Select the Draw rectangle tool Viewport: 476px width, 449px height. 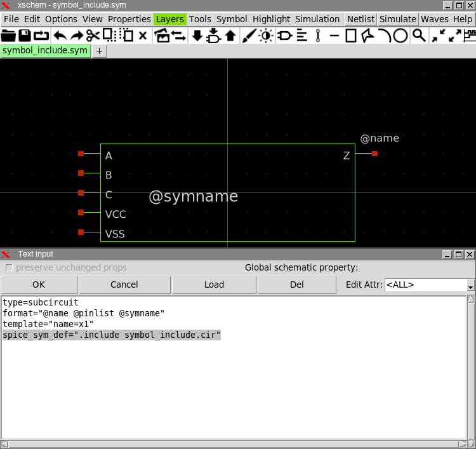[351, 36]
